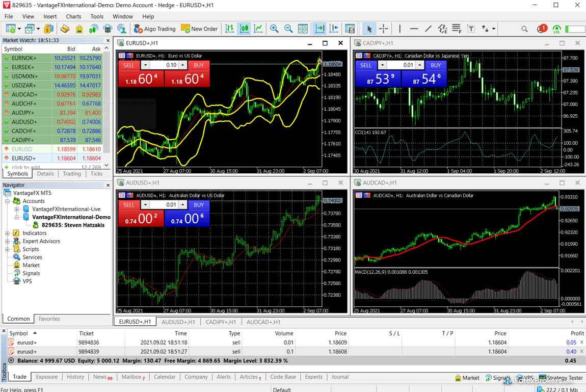Toggle candlestick chart mode in toolbar
Image resolution: width=586 pixels, height=392 pixels.
click(x=244, y=29)
